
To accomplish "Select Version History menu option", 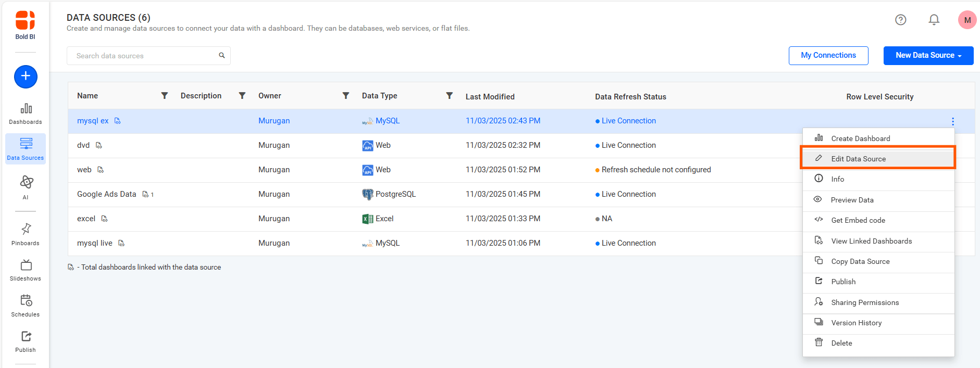I will coord(878,323).
